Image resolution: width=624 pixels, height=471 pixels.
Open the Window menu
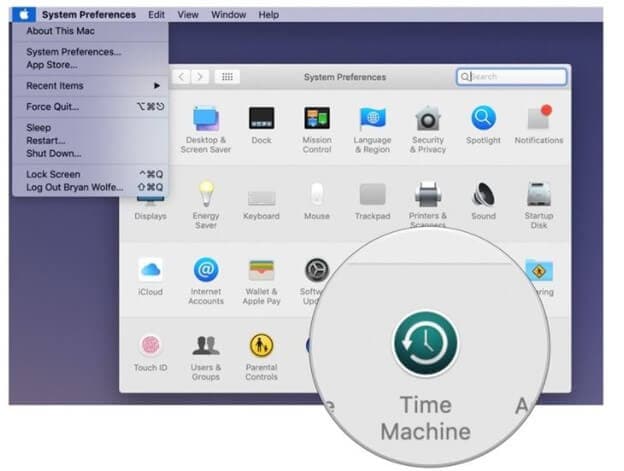[228, 15]
